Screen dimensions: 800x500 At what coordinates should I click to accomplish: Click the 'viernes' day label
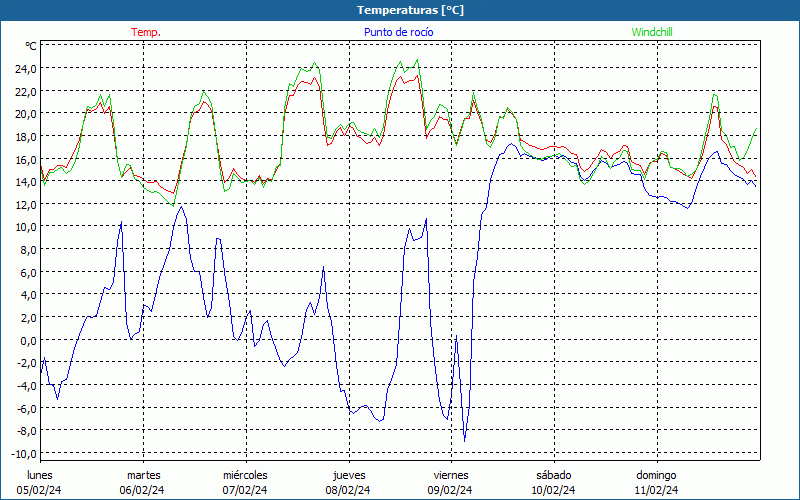point(451,475)
